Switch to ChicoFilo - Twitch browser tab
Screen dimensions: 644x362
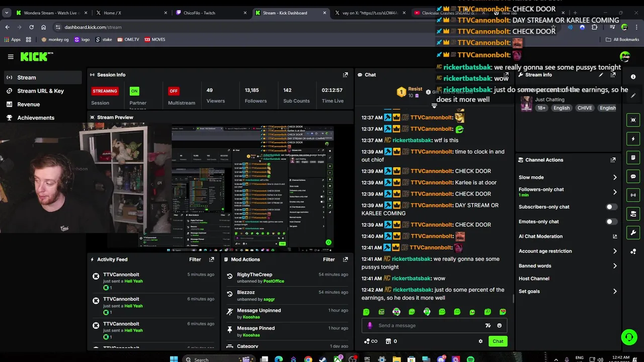click(210, 13)
